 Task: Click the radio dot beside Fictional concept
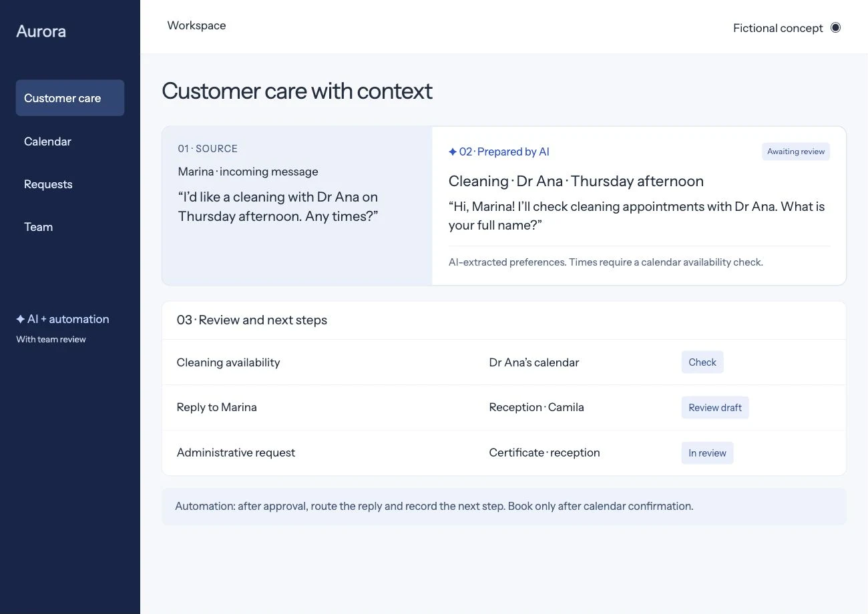pos(835,27)
